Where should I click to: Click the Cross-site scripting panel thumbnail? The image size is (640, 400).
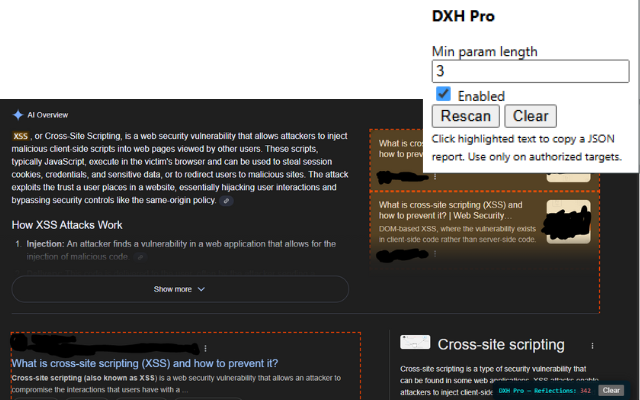pyautogui.click(x=415, y=343)
